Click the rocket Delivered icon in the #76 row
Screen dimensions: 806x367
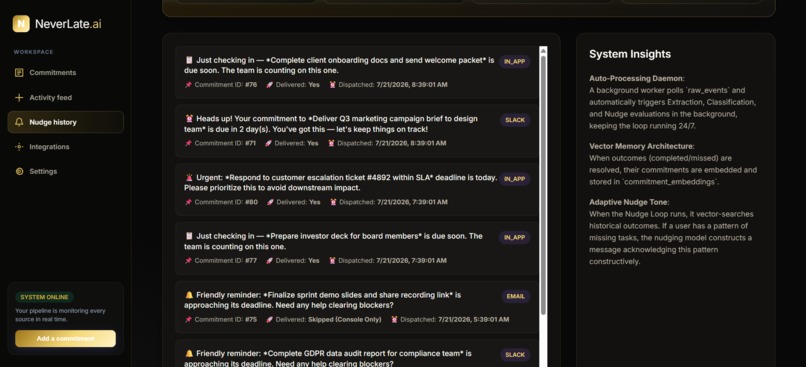270,85
